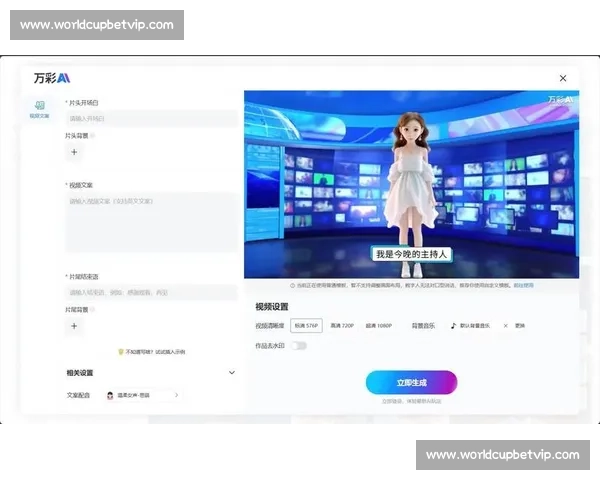
Task: Click the 相关设置 heading text
Action: tap(80, 373)
